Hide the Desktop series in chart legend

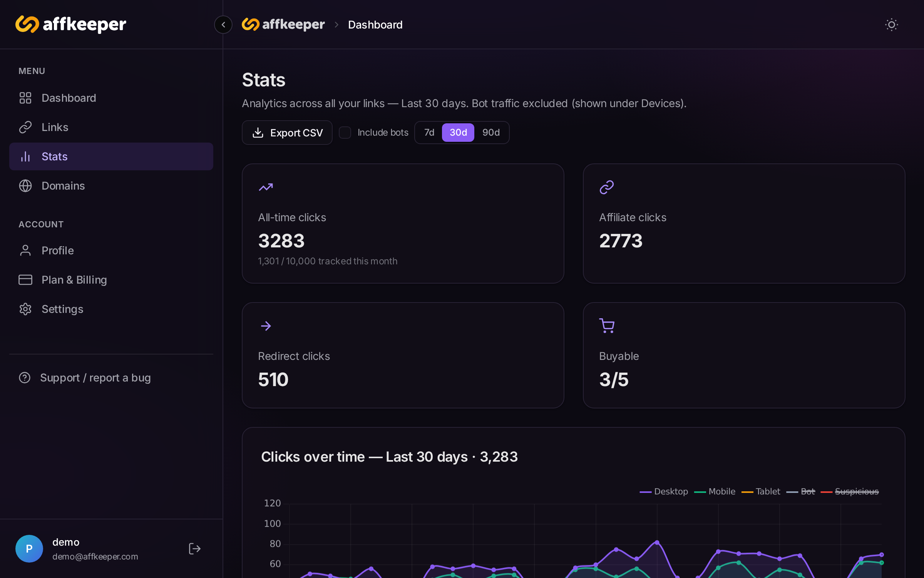point(664,491)
